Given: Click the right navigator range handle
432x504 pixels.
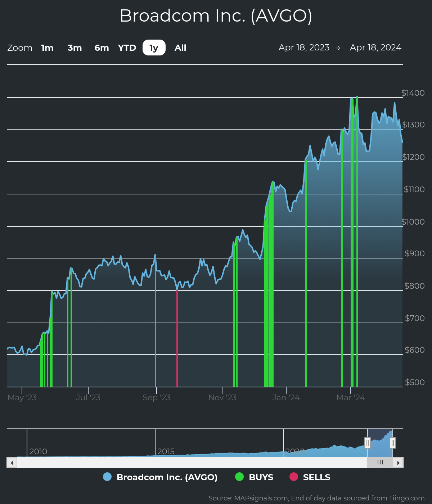Looking at the screenshot, I should click(393, 443).
